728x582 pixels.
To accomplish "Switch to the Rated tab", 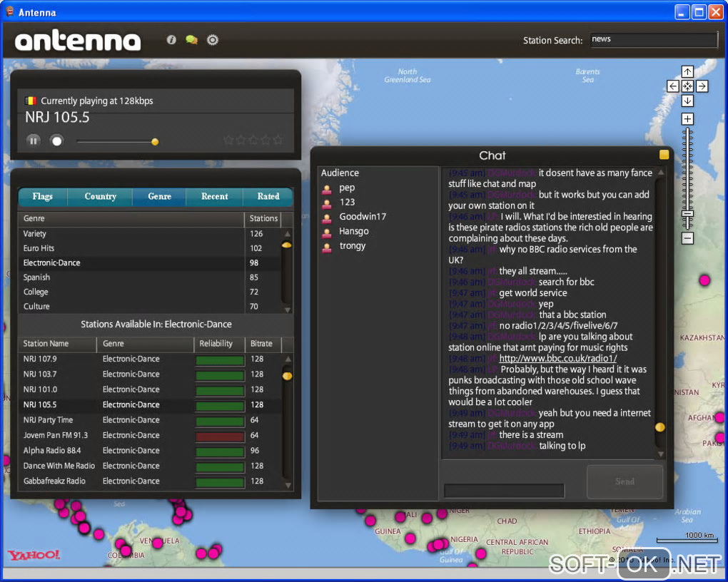I will pos(268,196).
